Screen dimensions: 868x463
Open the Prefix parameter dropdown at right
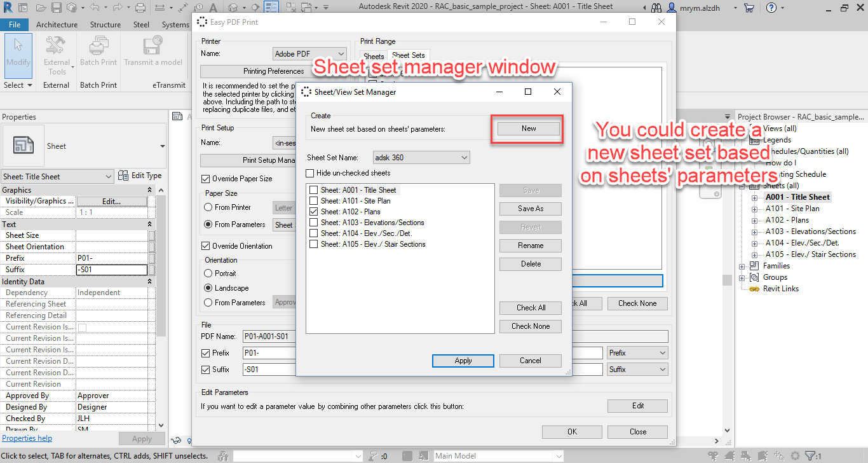(637, 352)
